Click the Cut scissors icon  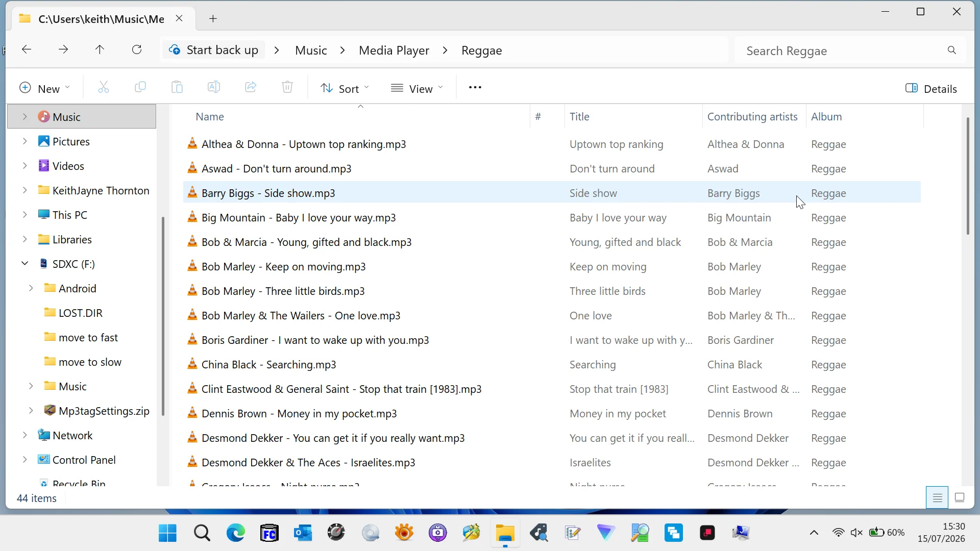104,88
